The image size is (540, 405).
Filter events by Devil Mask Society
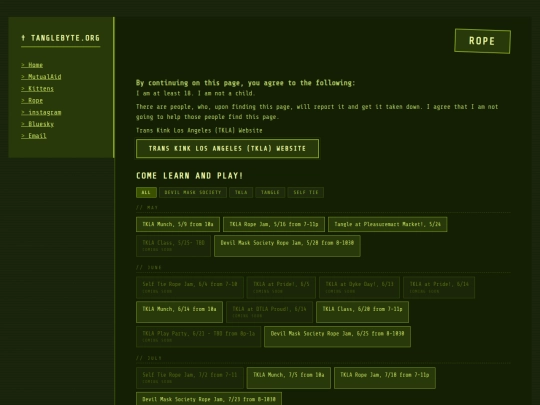193,192
